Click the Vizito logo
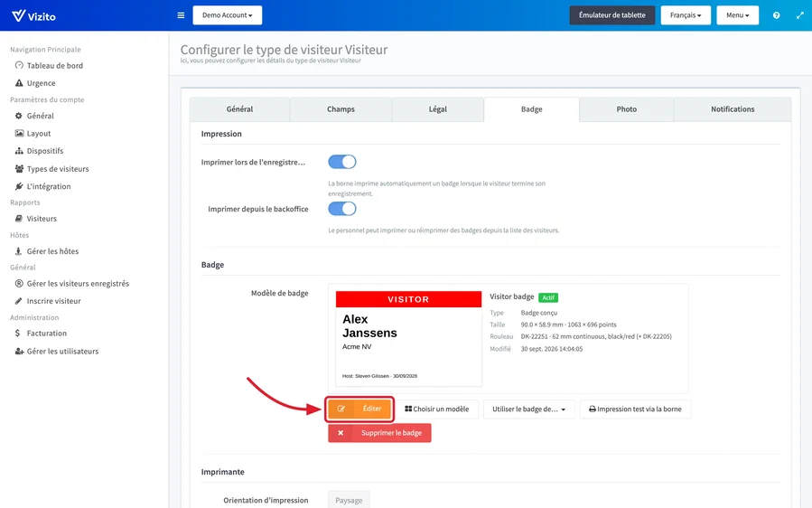This screenshot has width=812, height=508. pyautogui.click(x=33, y=15)
